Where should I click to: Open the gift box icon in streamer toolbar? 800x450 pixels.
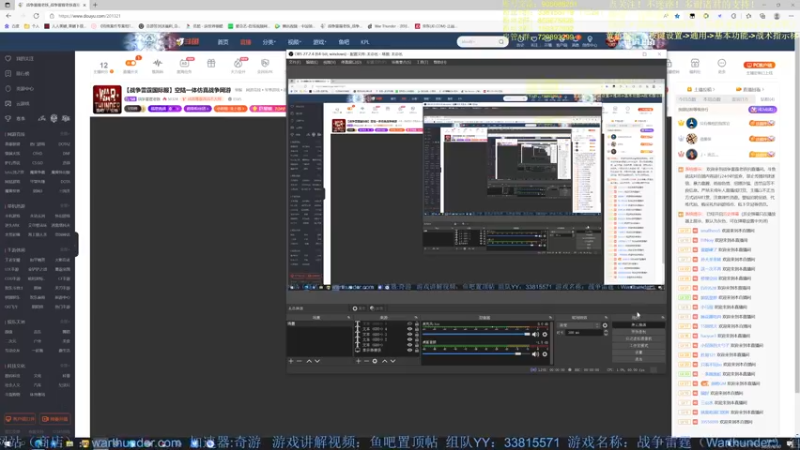[211, 63]
